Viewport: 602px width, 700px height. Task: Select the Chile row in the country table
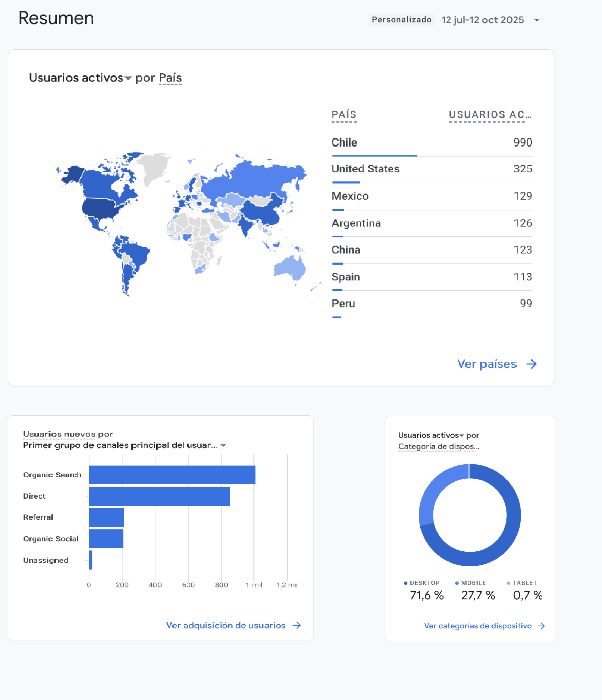431,142
